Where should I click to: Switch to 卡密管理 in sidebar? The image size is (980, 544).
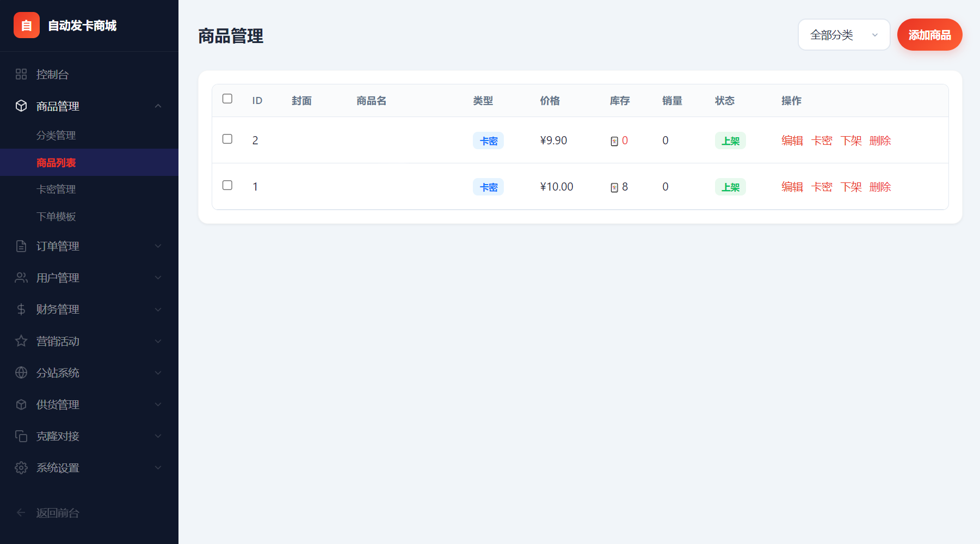click(57, 189)
